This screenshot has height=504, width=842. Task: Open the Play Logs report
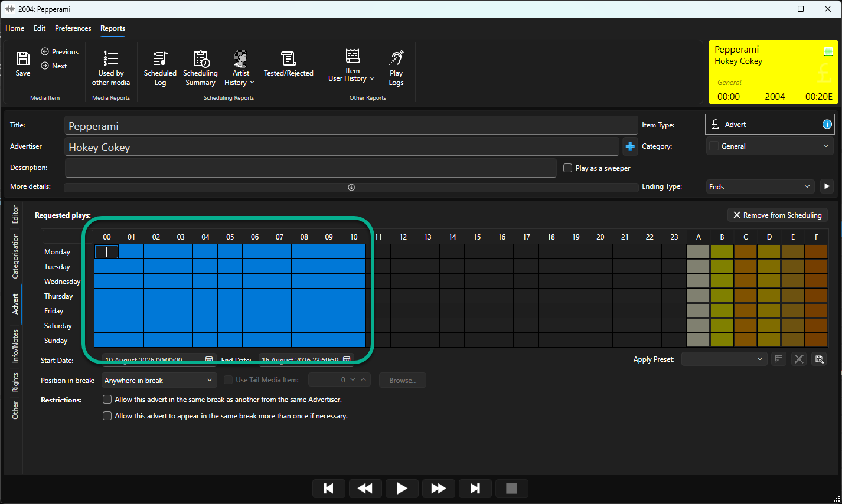(x=396, y=68)
